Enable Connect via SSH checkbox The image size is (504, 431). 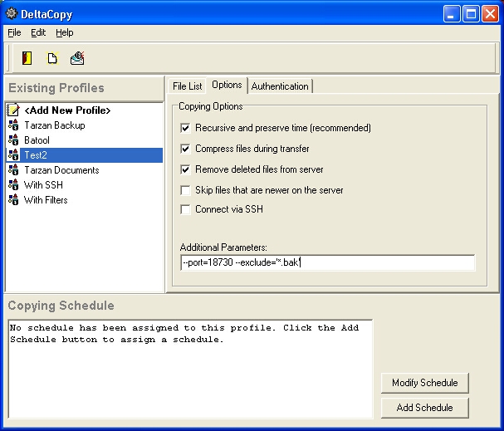pos(185,209)
